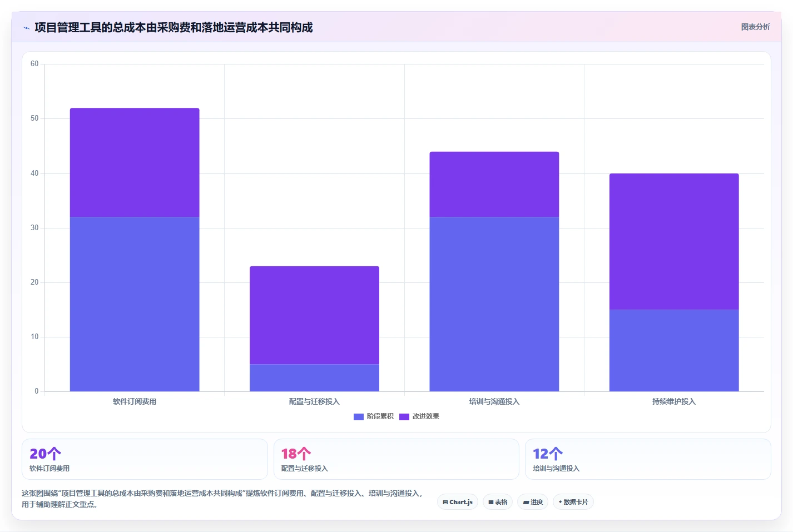Click the 改进效果 legend label text
793x532 pixels.
(x=426, y=416)
